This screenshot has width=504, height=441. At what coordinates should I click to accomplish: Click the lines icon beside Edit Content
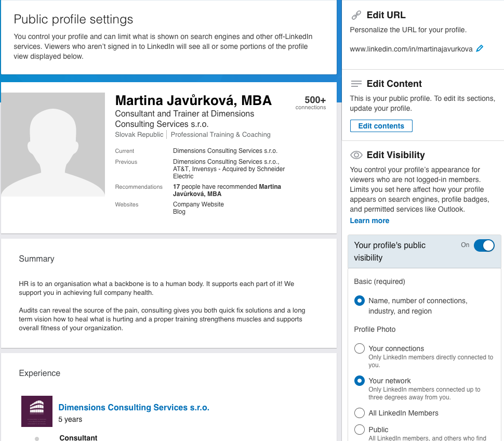[x=356, y=84]
